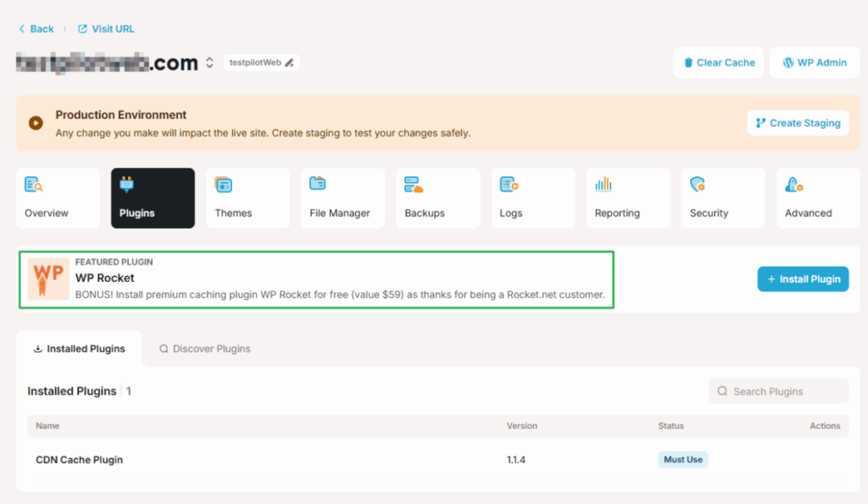Switch to the Discover Plugins tab
Viewport: 868px width, 504px height.
(204, 348)
